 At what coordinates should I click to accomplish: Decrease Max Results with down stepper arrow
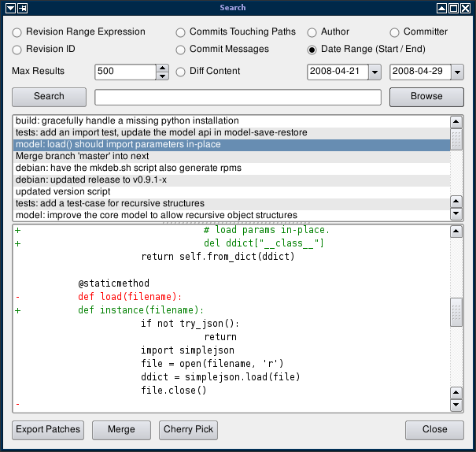coord(162,76)
